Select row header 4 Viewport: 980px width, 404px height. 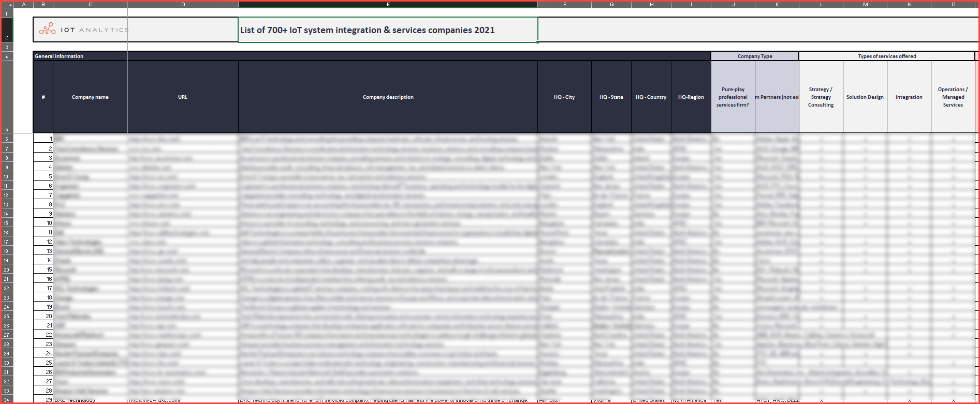[x=7, y=56]
